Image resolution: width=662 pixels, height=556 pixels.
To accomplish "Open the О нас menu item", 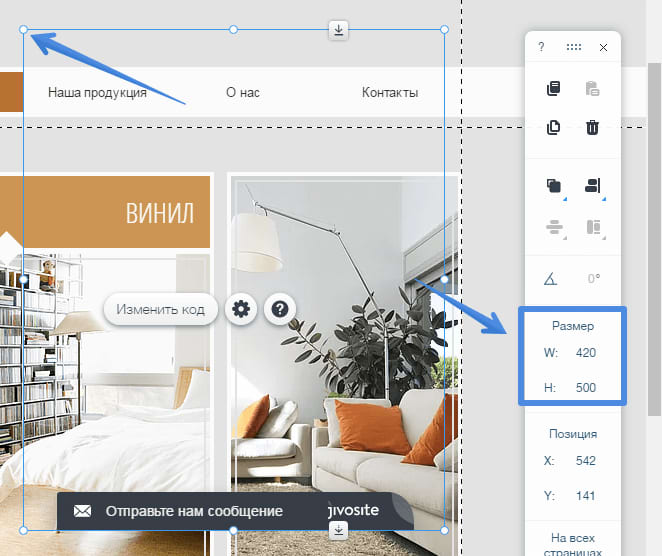I will pos(243,92).
